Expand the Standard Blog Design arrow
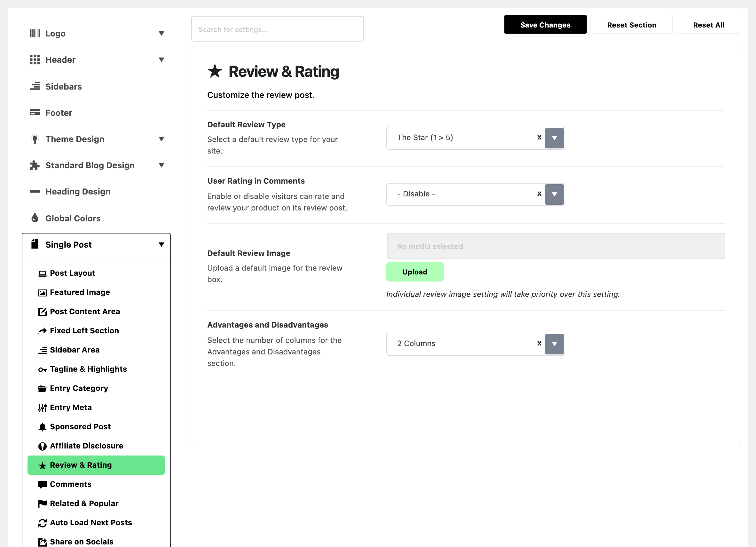 pos(161,165)
